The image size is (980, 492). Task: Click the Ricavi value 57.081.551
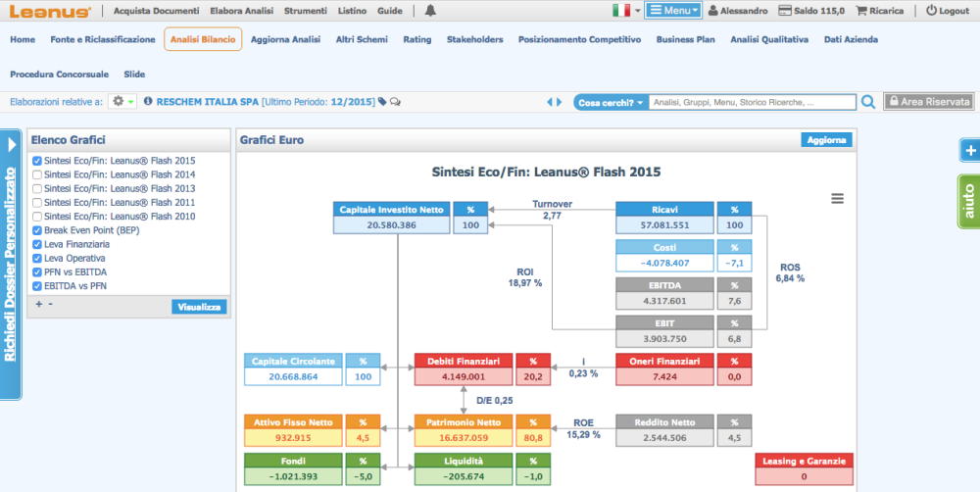click(665, 225)
